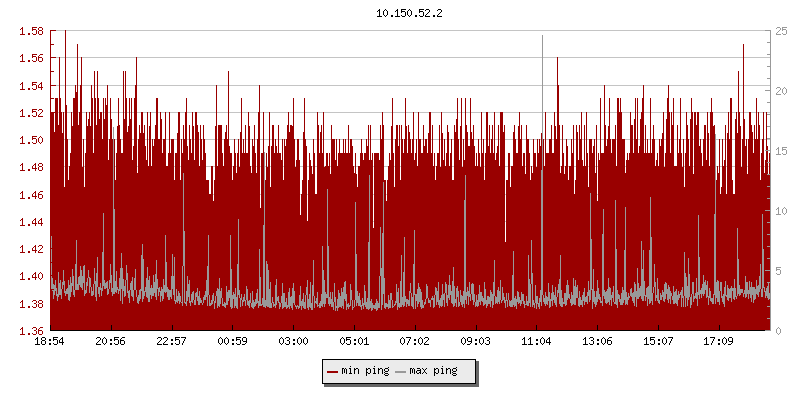Click the 10 right axis value

(781, 211)
